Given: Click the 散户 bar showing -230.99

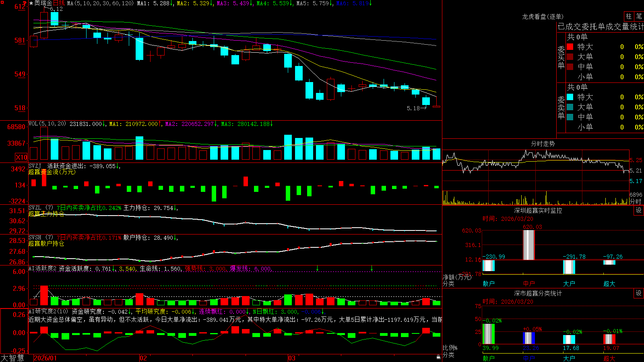Looking at the screenshot, I should tap(489, 265).
